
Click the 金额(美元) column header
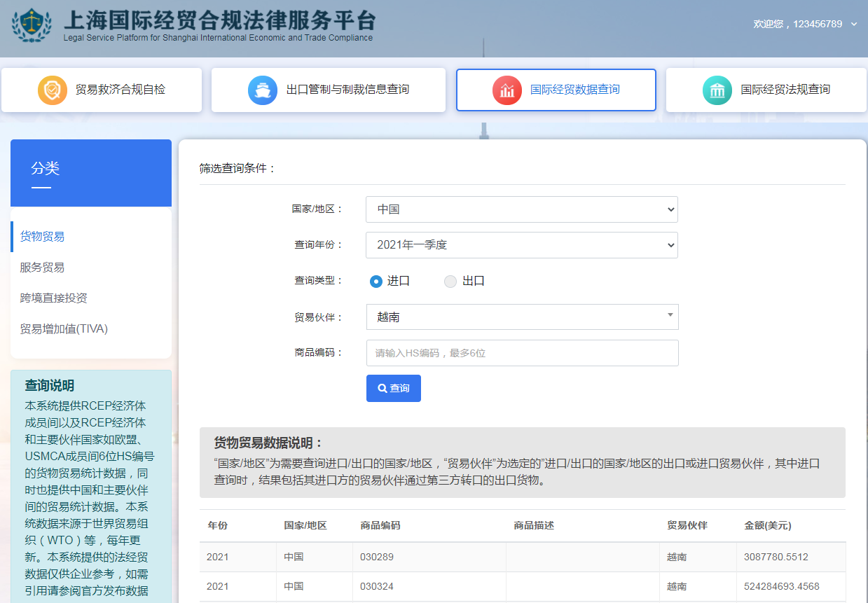[768, 525]
